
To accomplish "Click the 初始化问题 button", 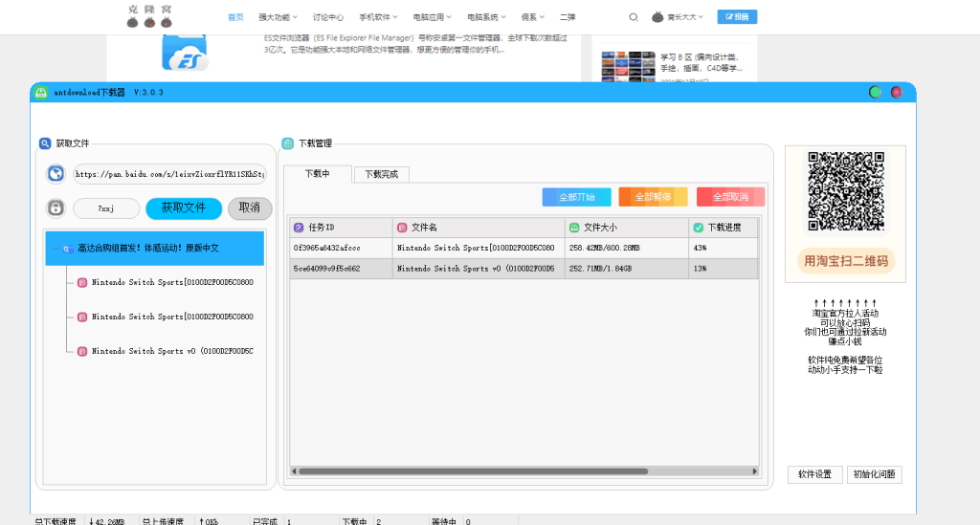I will point(875,474).
